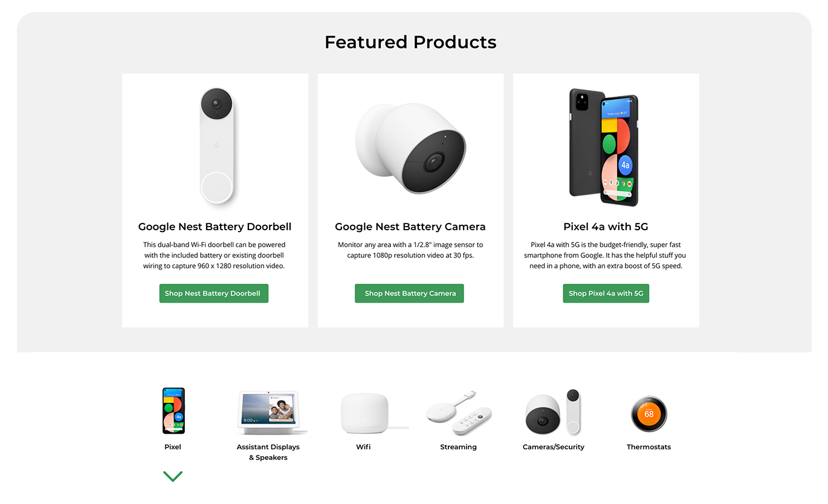Viewport: 828px width, 504px height.
Task: Select the Cameras/Security category label
Action: (554, 447)
